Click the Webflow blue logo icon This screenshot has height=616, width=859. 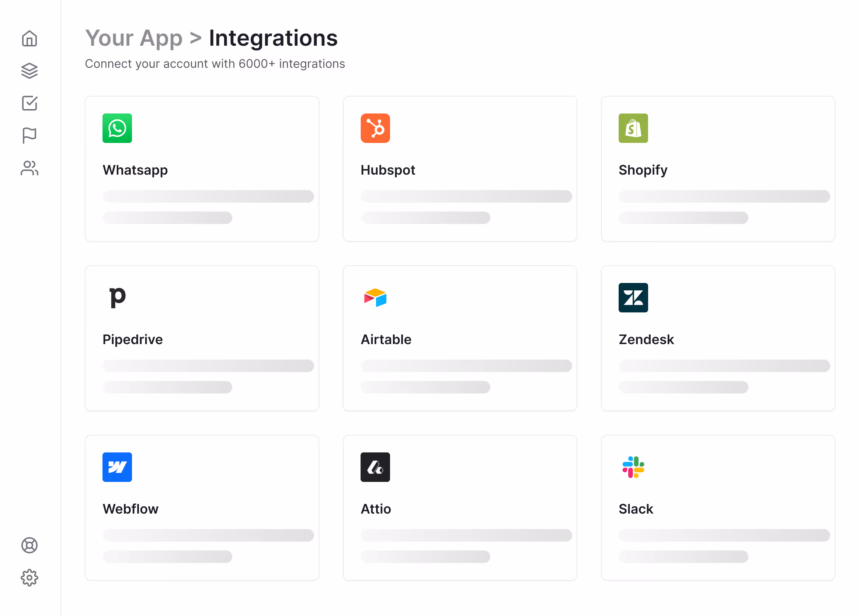117,467
